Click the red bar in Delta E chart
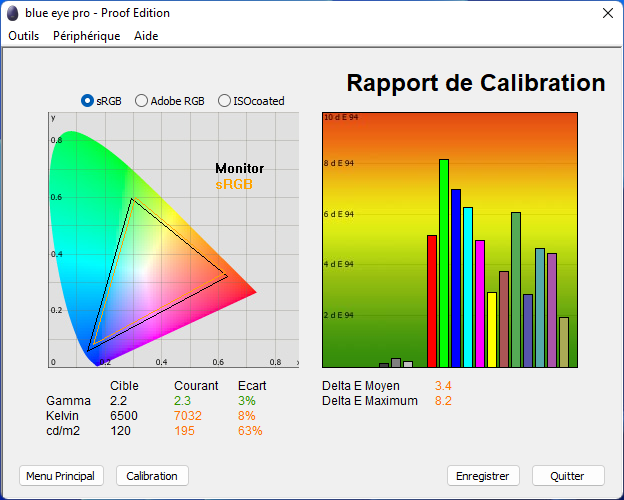The image size is (624, 500). click(432, 300)
